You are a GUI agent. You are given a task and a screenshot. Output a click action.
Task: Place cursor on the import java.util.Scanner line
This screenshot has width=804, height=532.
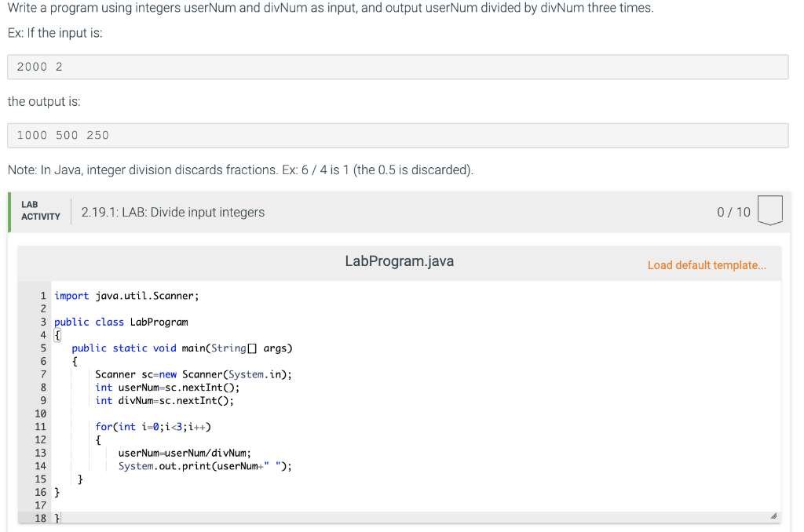126,295
